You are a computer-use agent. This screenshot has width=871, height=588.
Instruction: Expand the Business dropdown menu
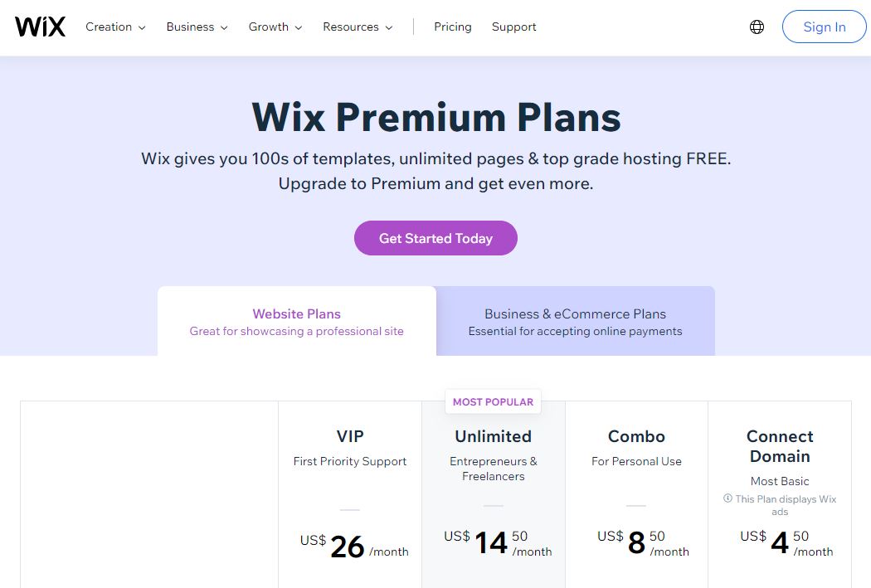197,27
